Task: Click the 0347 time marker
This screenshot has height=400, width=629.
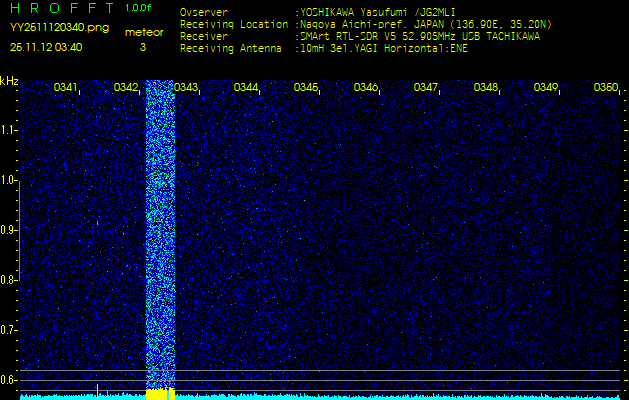Action: pos(425,87)
